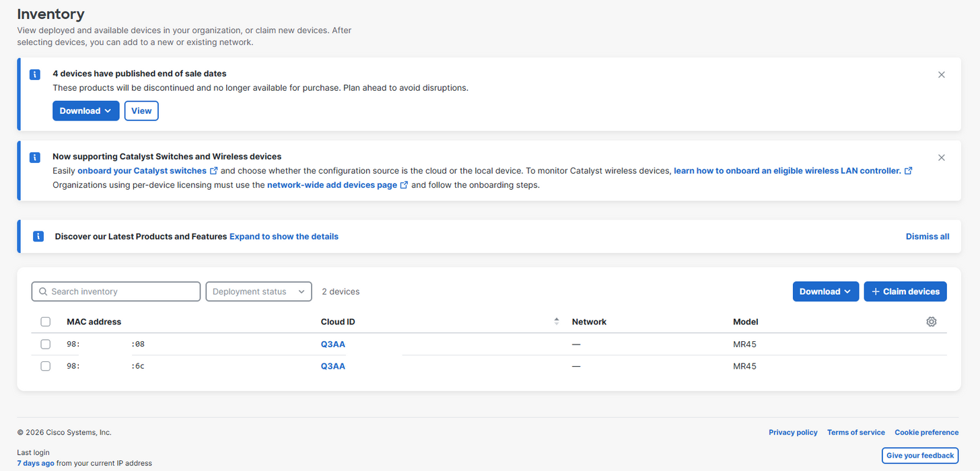Click search magnifier icon in inventory field
The height and width of the screenshot is (471, 980).
(43, 291)
